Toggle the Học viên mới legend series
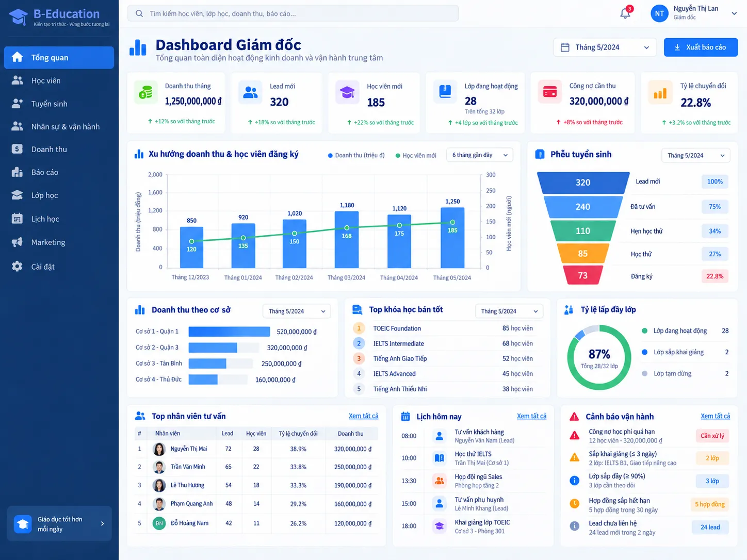747x560 pixels. [x=416, y=155]
